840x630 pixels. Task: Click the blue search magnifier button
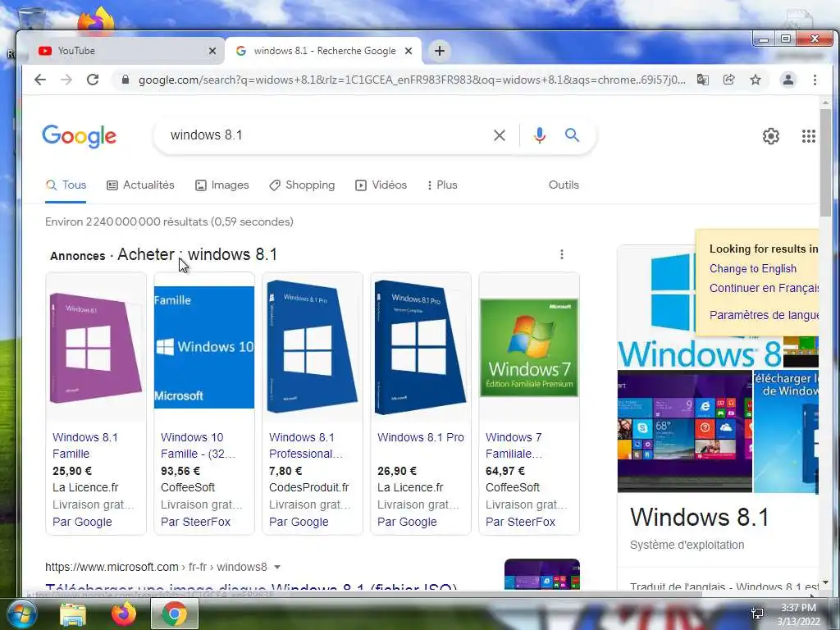pyautogui.click(x=572, y=135)
